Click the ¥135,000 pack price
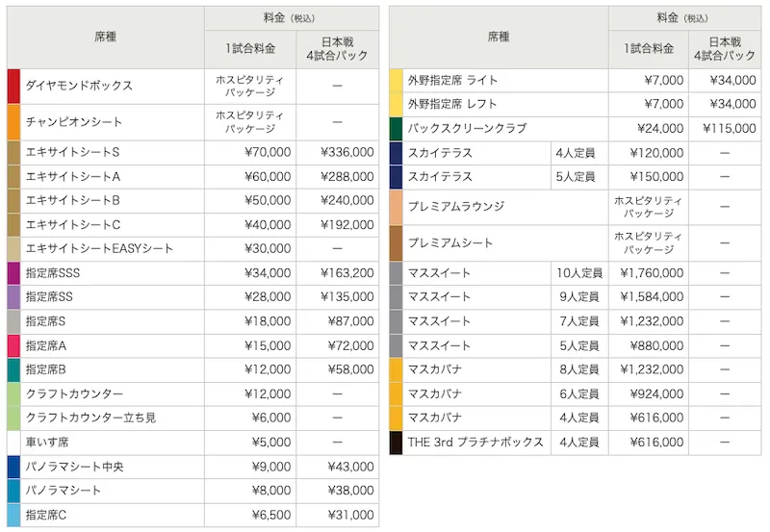The image size is (770, 532). 347,297
